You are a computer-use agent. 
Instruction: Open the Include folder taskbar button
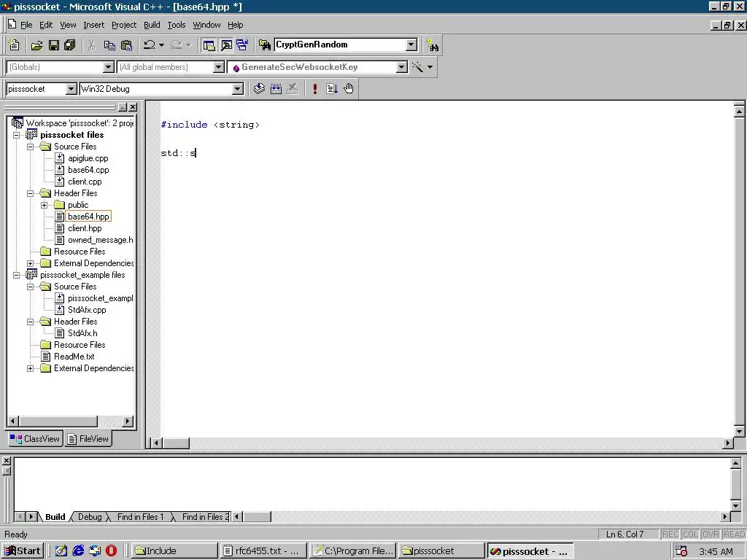(174, 551)
